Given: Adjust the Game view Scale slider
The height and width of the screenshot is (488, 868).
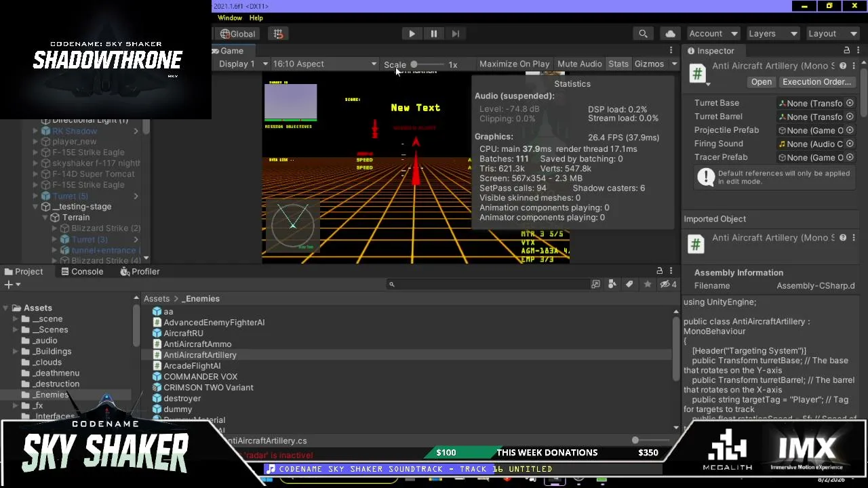Looking at the screenshot, I should pyautogui.click(x=427, y=64).
